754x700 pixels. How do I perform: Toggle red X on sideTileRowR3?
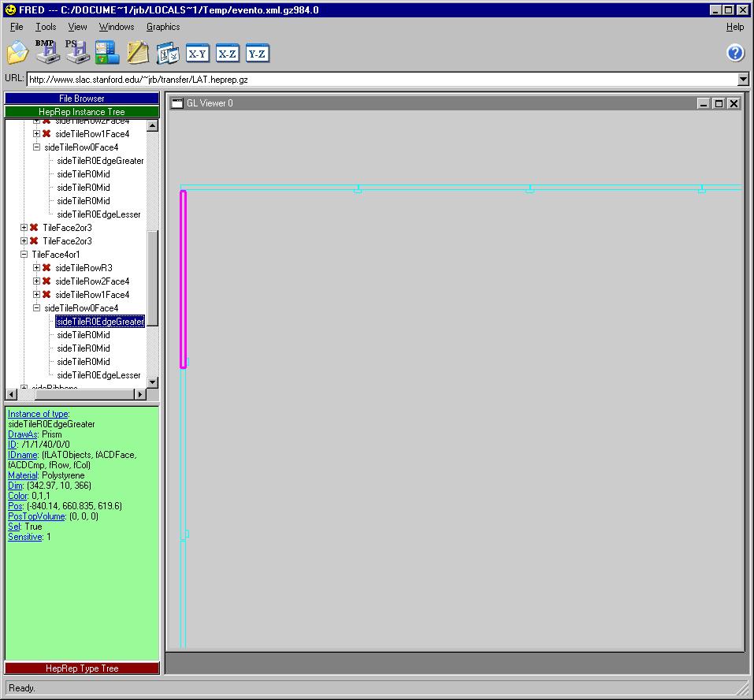(46, 268)
